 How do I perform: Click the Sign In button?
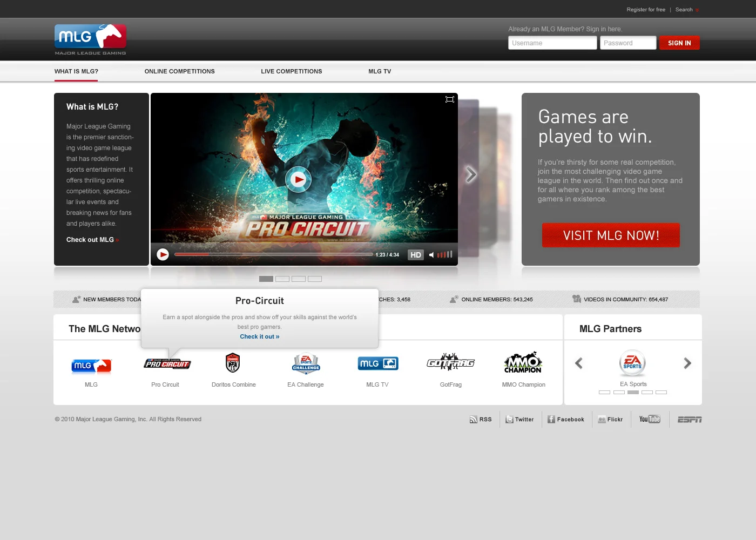(x=679, y=43)
